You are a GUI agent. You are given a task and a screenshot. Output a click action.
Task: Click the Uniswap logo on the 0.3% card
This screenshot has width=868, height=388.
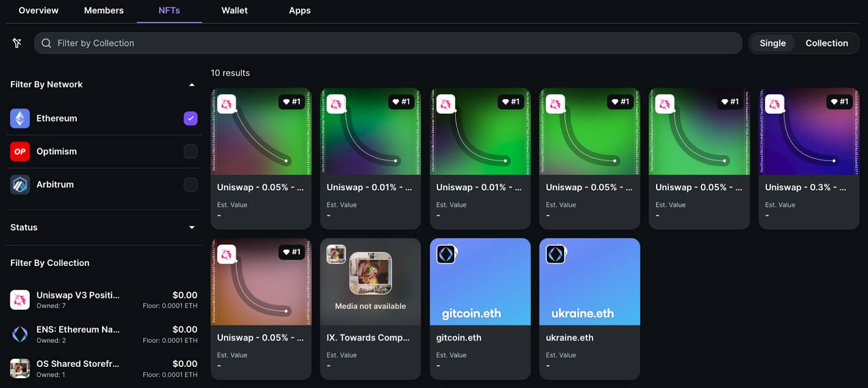click(775, 104)
